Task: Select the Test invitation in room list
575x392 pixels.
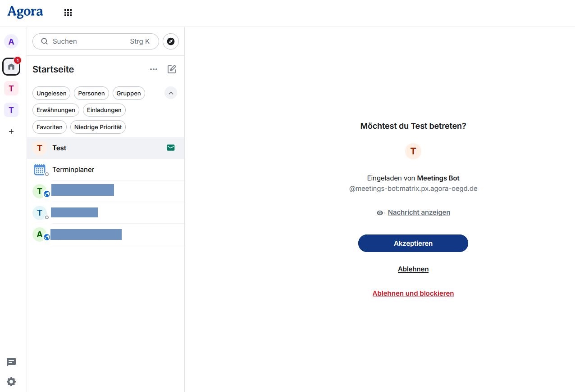Action: [59, 148]
